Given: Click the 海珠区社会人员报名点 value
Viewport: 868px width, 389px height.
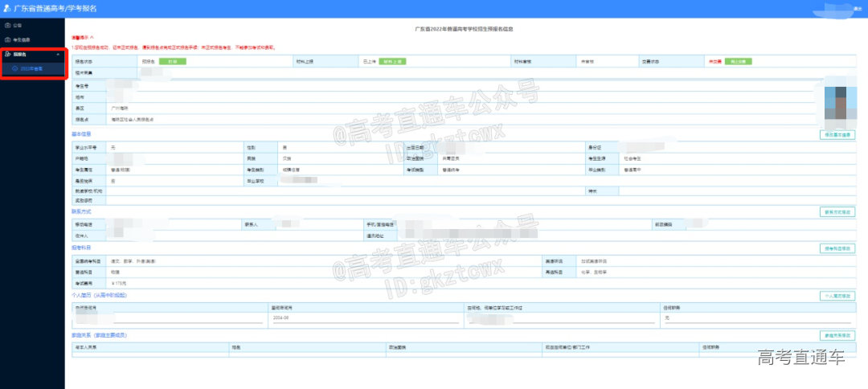Looking at the screenshot, I should [133, 120].
